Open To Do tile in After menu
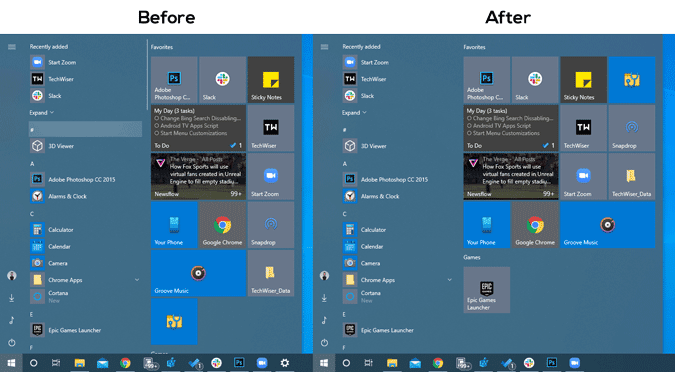 point(511,128)
